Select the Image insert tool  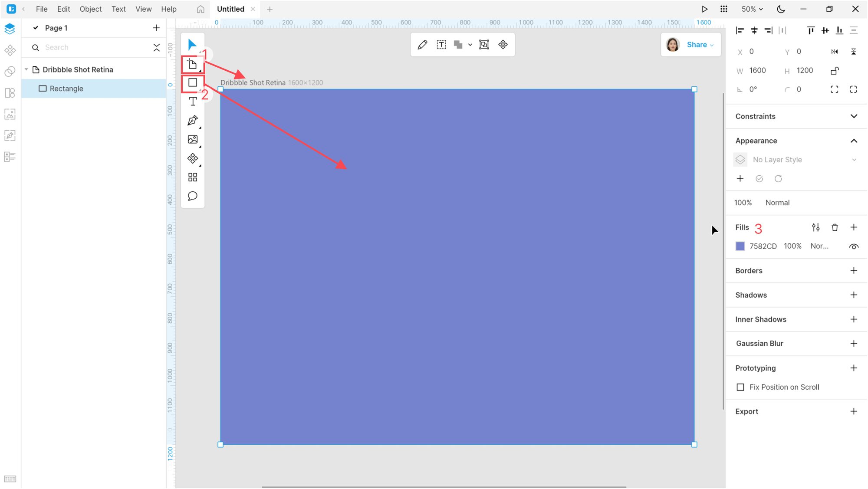(x=193, y=139)
